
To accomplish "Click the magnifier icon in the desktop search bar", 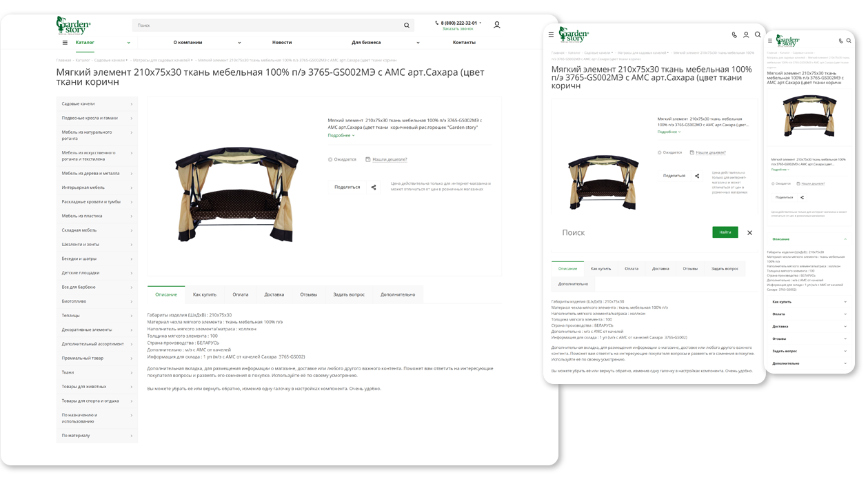I will coord(407,26).
